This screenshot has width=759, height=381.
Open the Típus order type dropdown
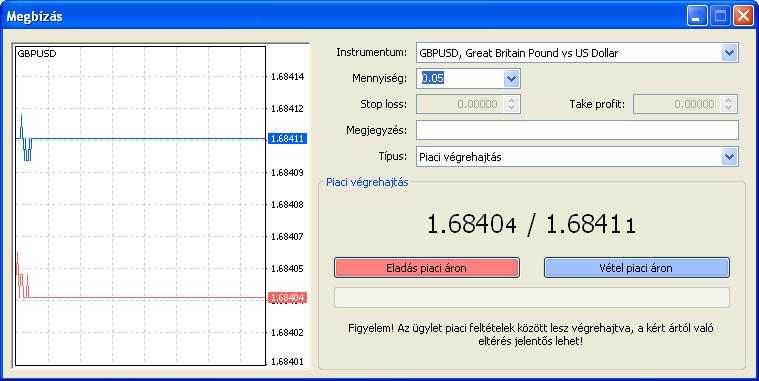tap(729, 157)
